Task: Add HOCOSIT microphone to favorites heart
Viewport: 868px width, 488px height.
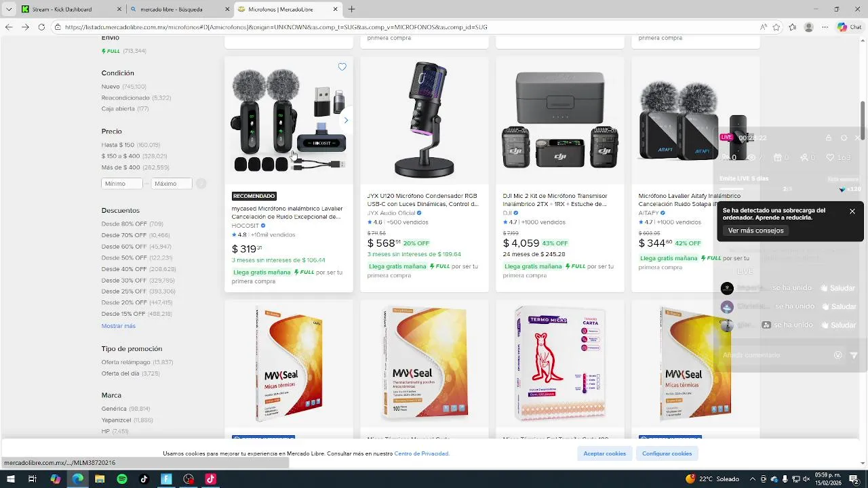Action: point(342,66)
